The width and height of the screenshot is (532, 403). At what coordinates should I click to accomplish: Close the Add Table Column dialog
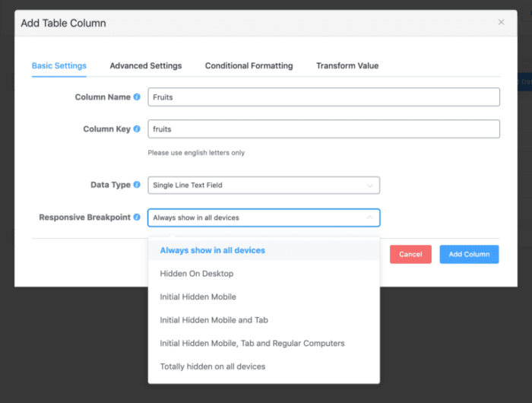tap(501, 22)
